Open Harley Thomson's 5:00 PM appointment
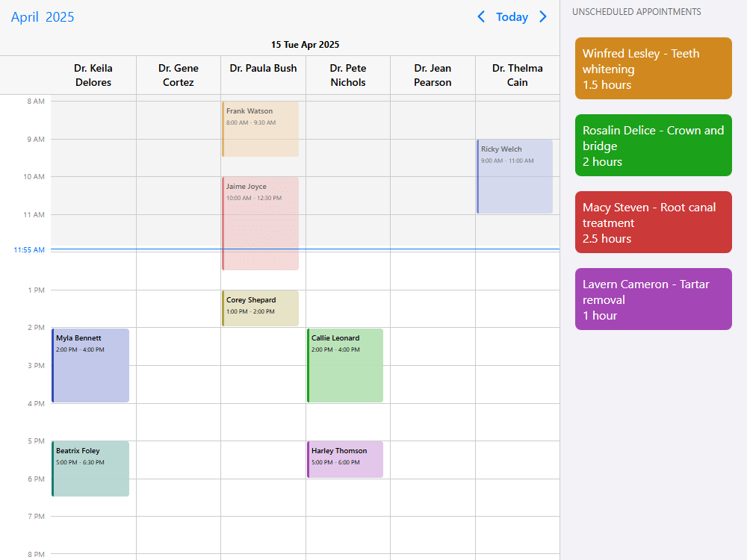Image resolution: width=747 pixels, height=560 pixels. click(x=345, y=459)
